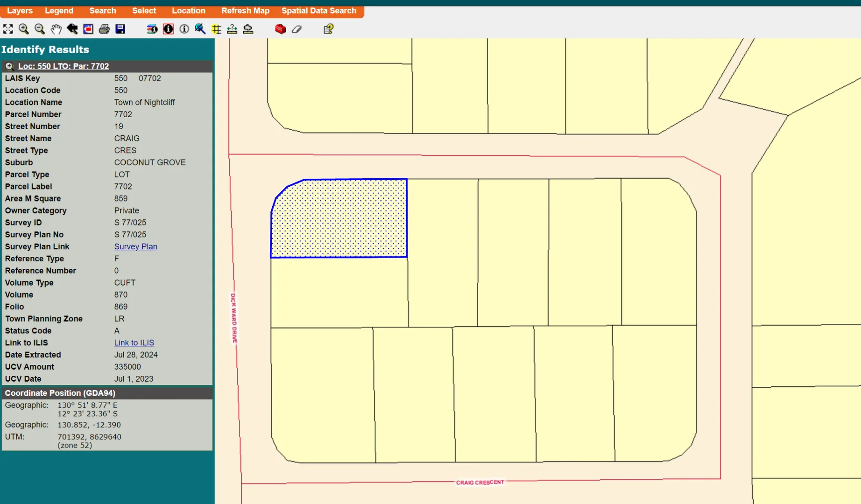Select the measure distance ruler tool
861x504 pixels.
[x=232, y=29]
